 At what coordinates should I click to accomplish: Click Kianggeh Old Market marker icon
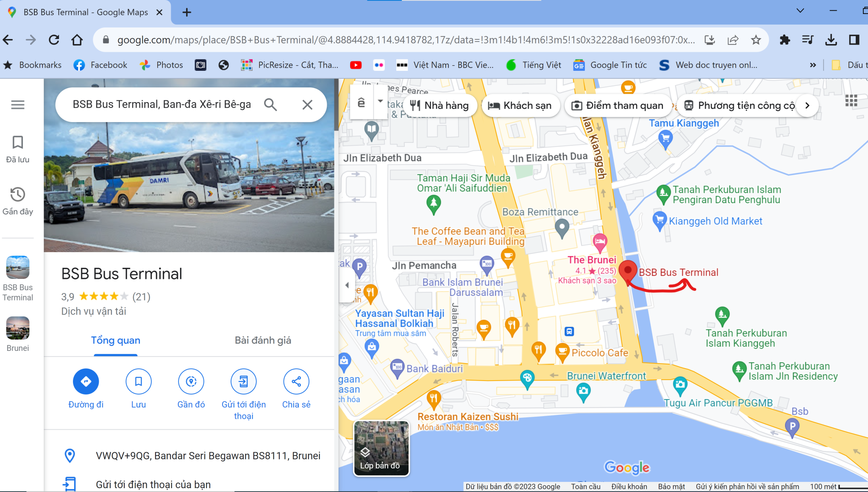point(659,221)
